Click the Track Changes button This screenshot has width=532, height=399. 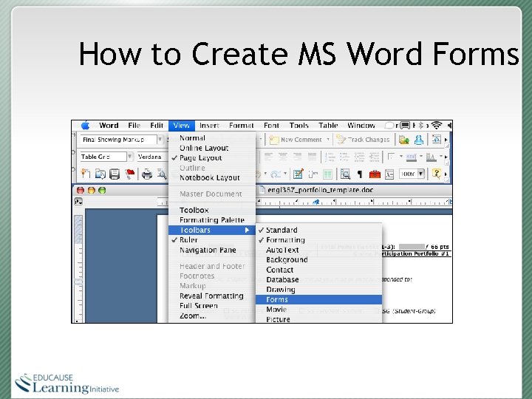363,140
